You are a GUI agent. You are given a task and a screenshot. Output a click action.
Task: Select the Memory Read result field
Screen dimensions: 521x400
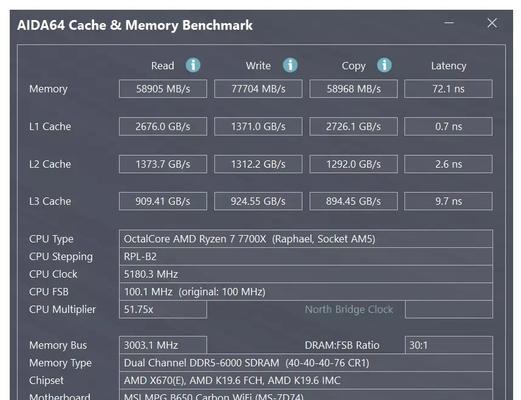click(x=163, y=89)
